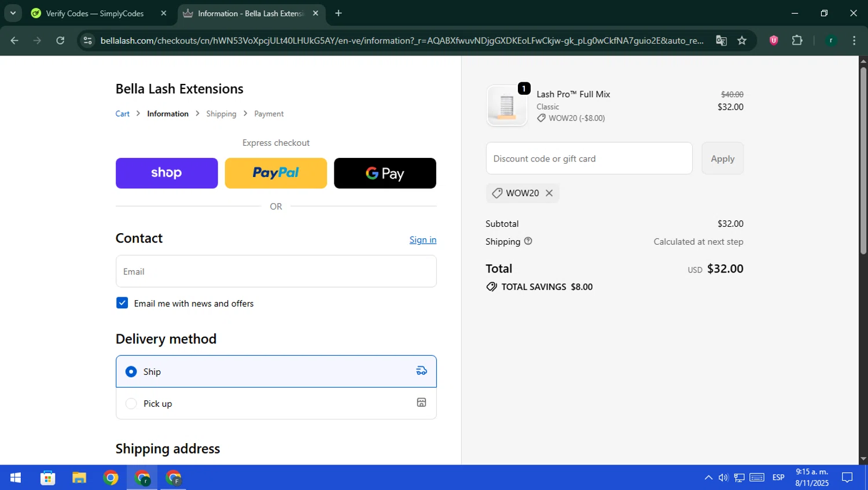
Task: Click the Sign in link
Action: 423,240
